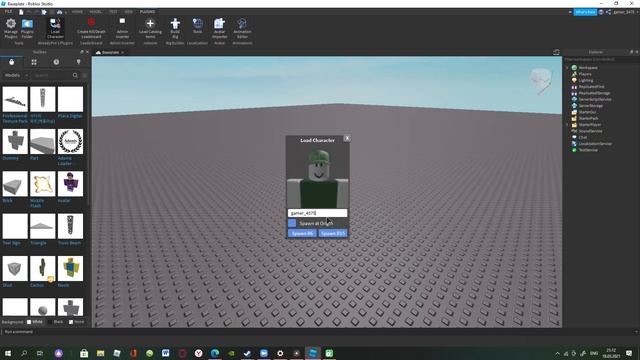Switch to the PLUGINS ribbon tab
640x360 pixels.
point(147,12)
